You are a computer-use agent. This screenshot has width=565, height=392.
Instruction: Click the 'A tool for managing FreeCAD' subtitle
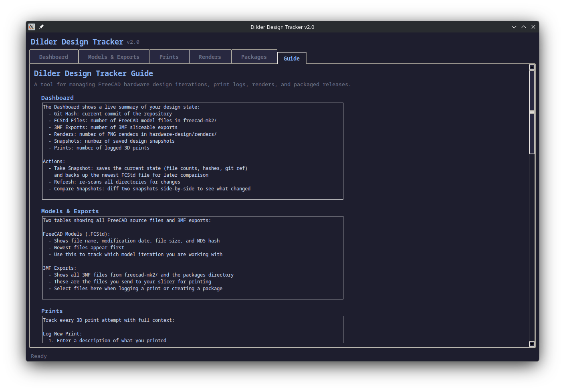[192, 85]
